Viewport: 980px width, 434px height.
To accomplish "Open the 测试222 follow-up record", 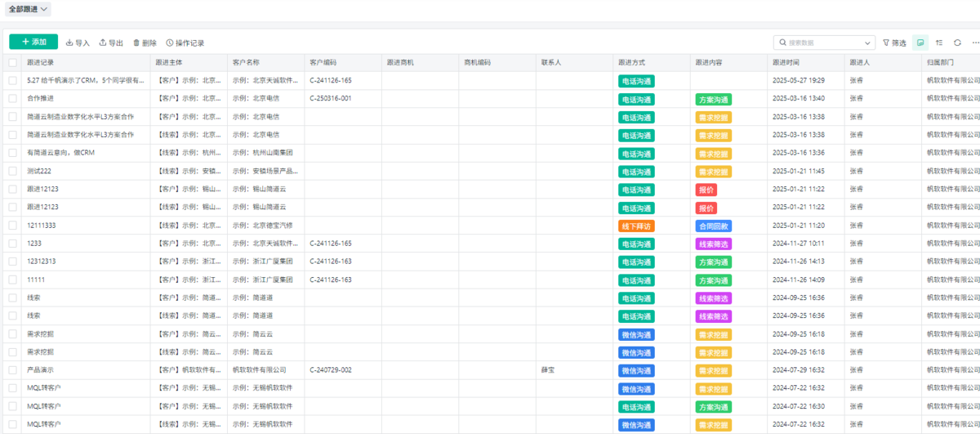I will 39,171.
